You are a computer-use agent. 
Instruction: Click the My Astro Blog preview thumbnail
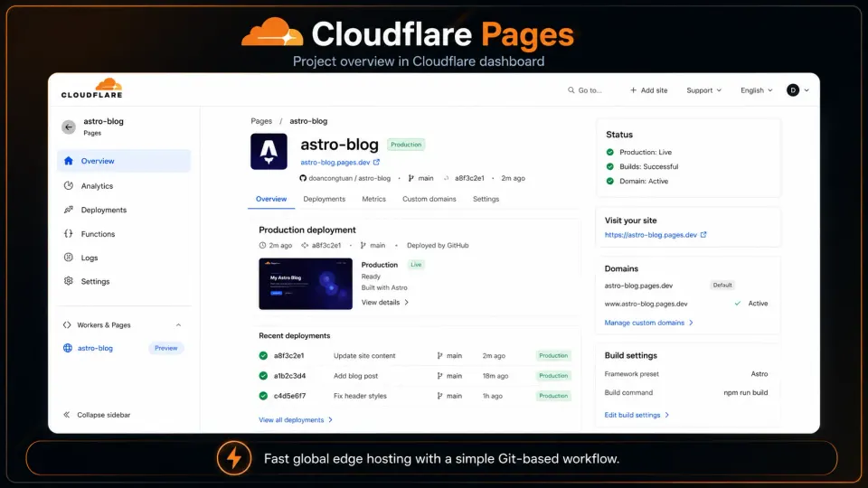coord(306,284)
